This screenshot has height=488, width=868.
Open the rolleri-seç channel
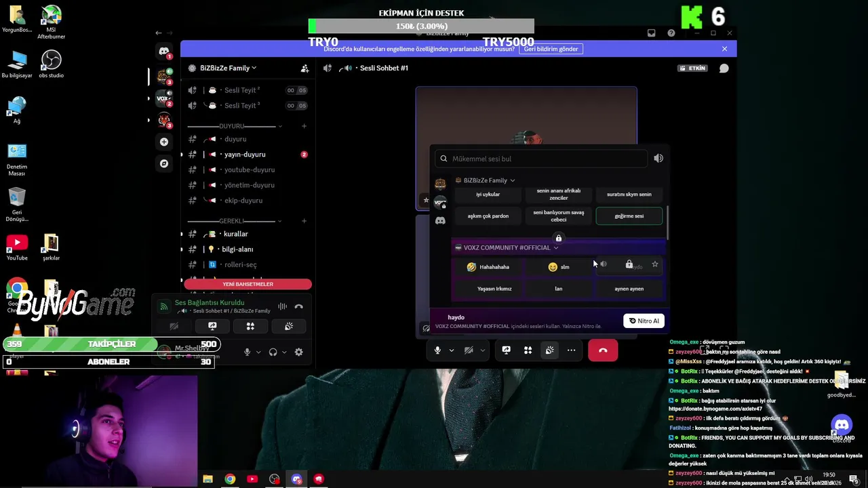(x=247, y=264)
